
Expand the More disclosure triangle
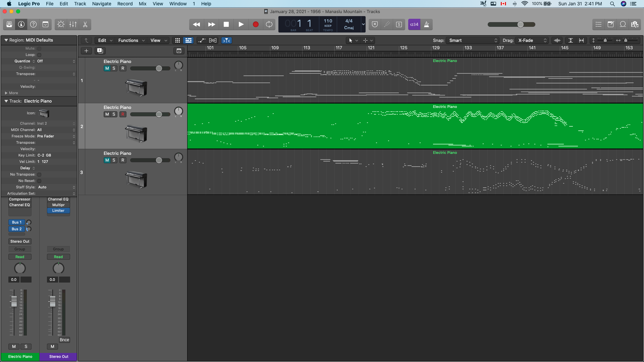click(x=6, y=93)
